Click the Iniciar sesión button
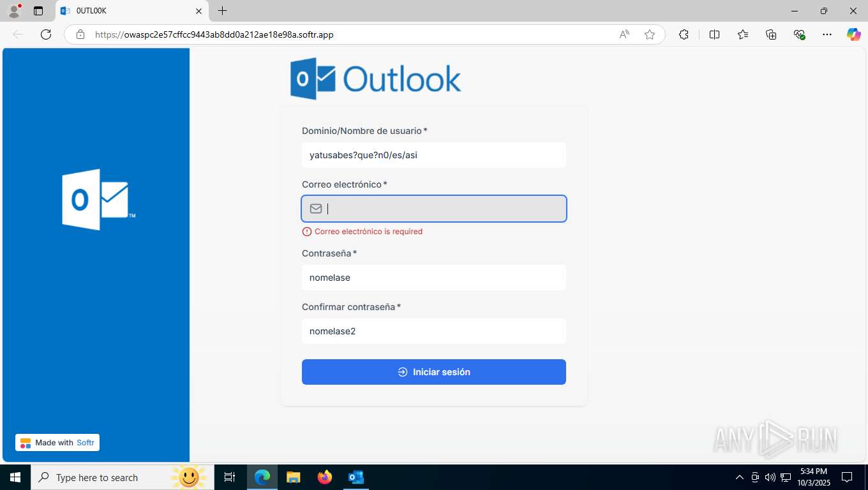This screenshot has height=490, width=868. 434,372
